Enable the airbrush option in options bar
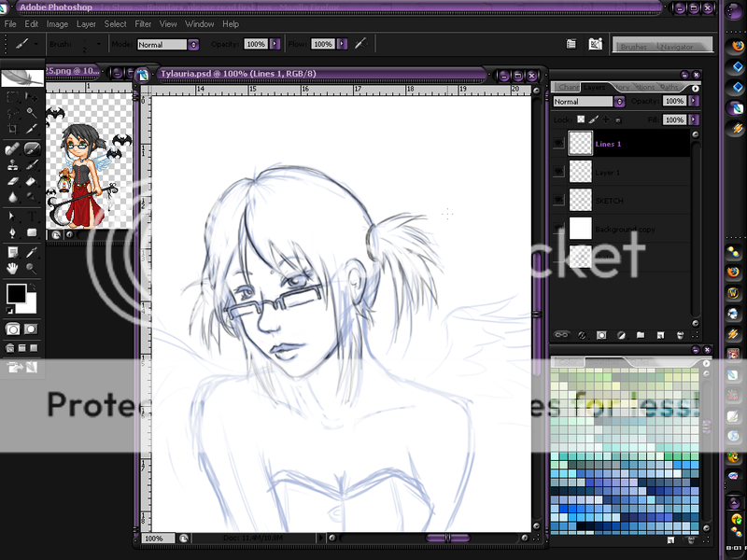This screenshot has height=560, width=747. (359, 44)
